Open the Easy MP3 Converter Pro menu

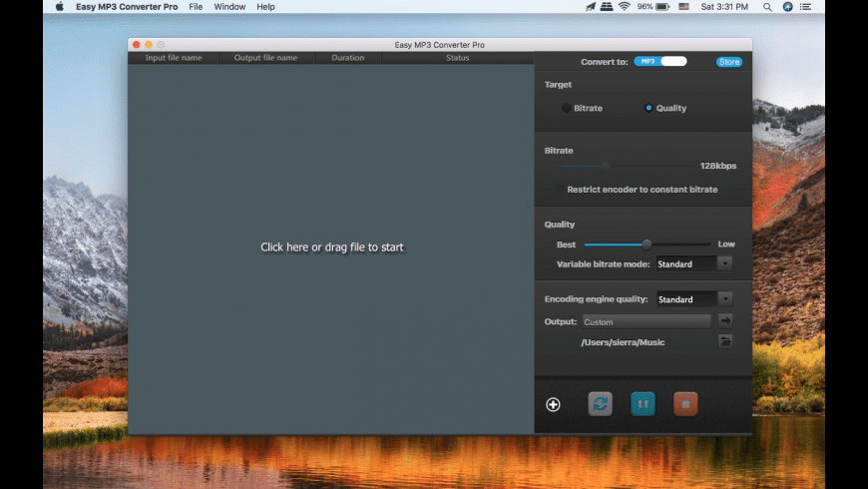pyautogui.click(x=127, y=7)
